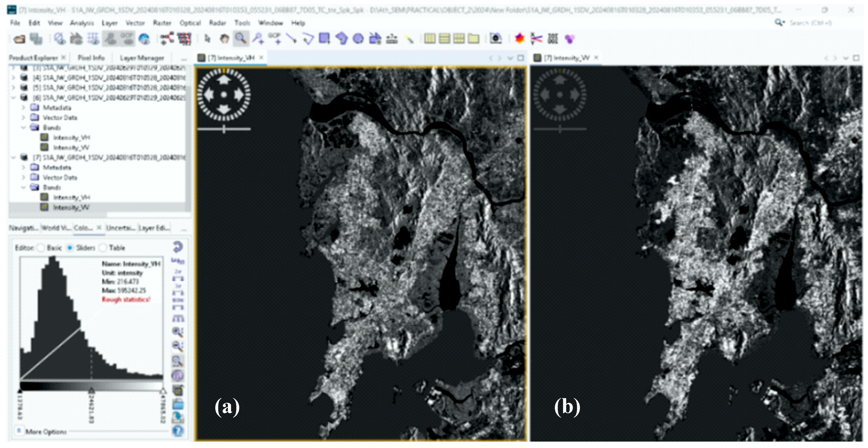Click histogram zoom-out icon in colour panel
The width and height of the screenshot is (868, 448).
(x=178, y=346)
